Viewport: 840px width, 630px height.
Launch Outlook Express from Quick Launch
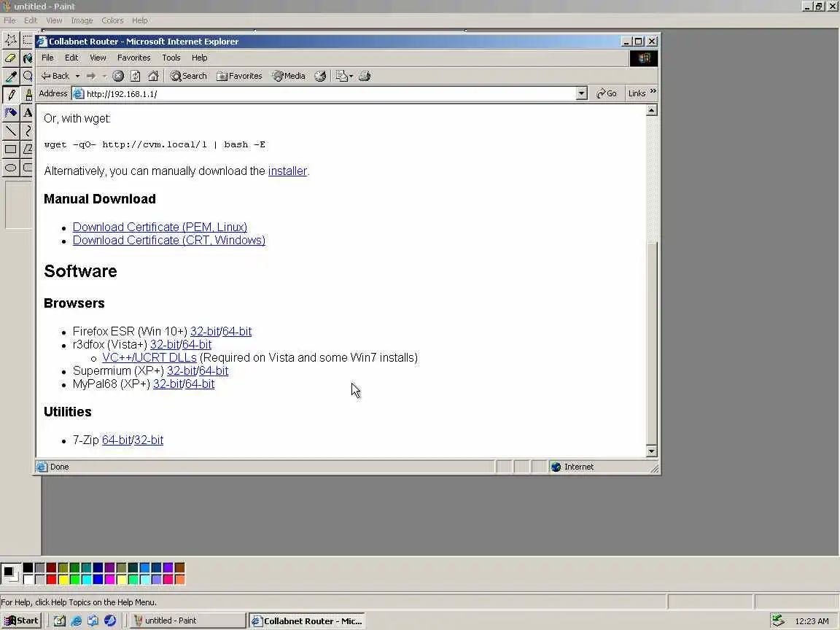pyautogui.click(x=93, y=621)
